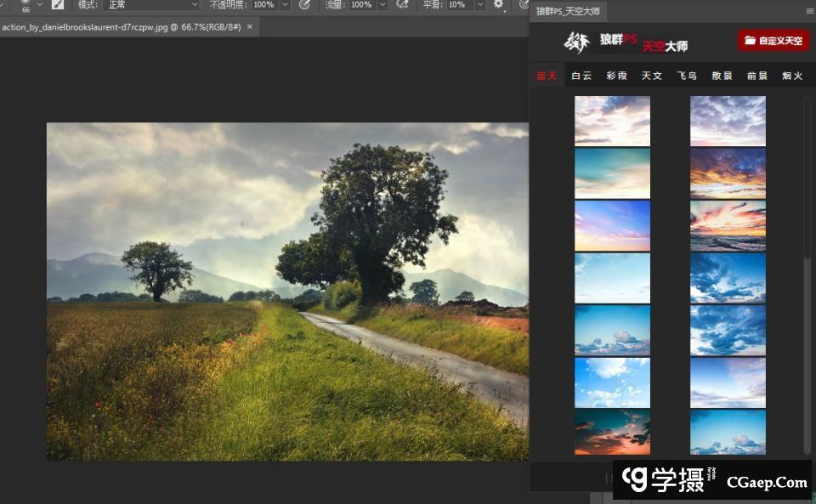Enable pressure control for opacity
816x504 pixels.
point(304,5)
